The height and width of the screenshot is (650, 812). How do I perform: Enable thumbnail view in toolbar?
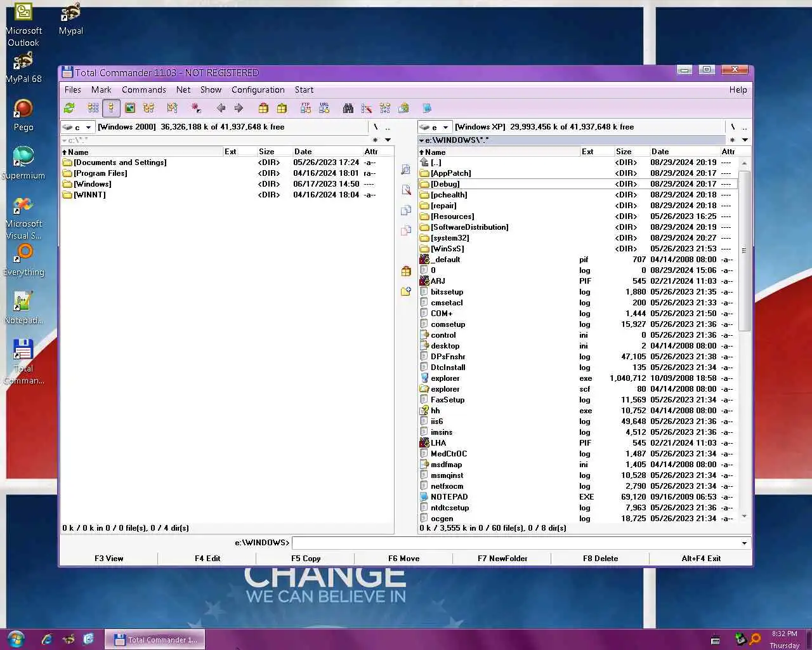130,108
